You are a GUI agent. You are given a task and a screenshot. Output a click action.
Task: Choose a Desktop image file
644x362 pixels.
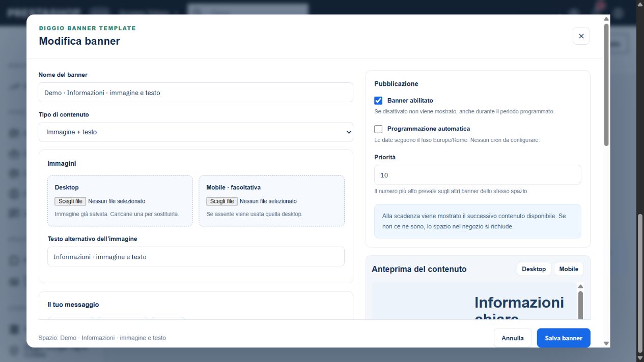(70, 201)
